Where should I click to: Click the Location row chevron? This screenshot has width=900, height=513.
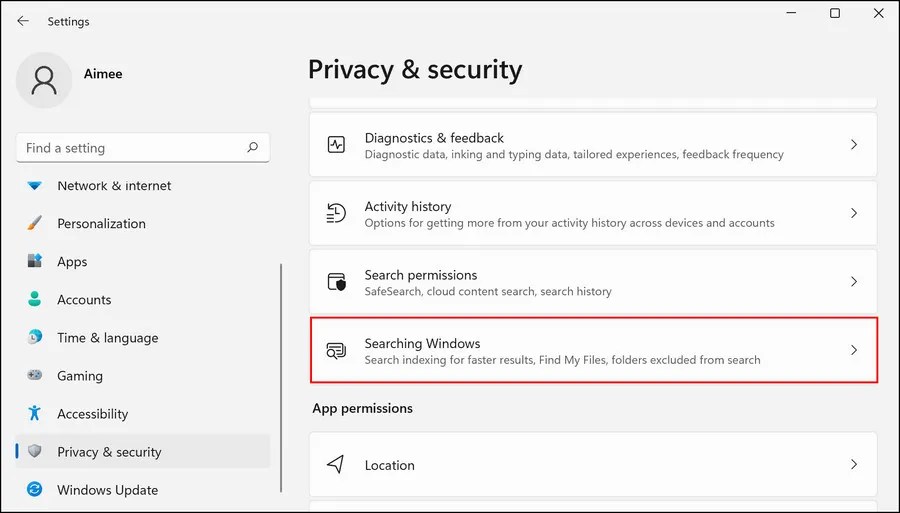tap(854, 464)
